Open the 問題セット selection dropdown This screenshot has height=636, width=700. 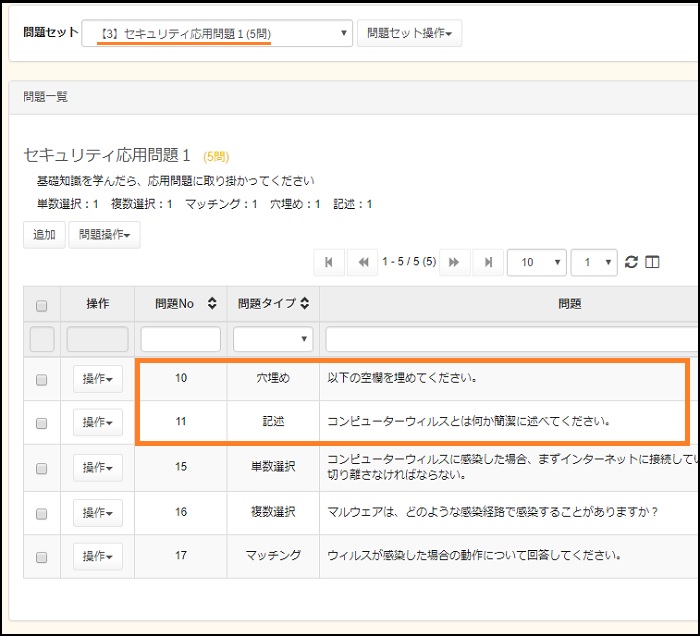pyautogui.click(x=216, y=33)
